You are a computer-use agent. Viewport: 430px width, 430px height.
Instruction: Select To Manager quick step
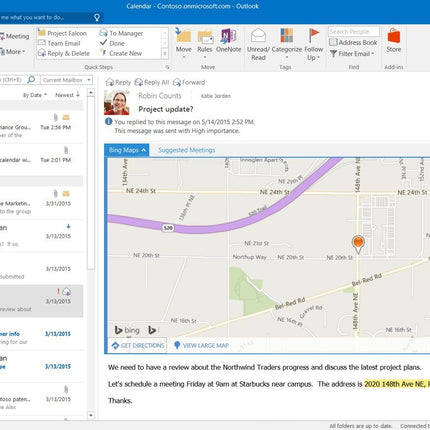tap(121, 33)
